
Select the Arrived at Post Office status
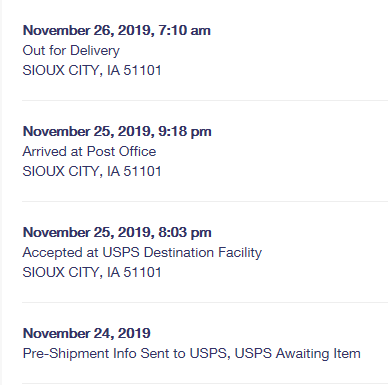[x=89, y=151]
